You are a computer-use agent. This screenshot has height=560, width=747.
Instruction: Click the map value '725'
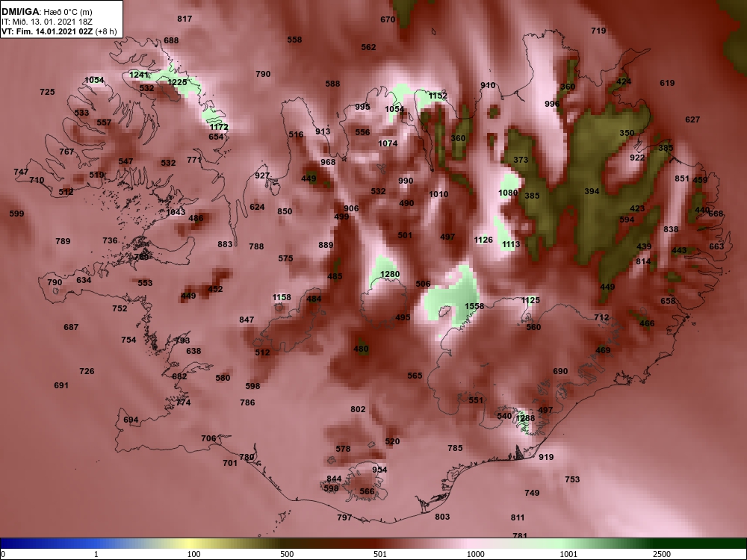point(47,92)
